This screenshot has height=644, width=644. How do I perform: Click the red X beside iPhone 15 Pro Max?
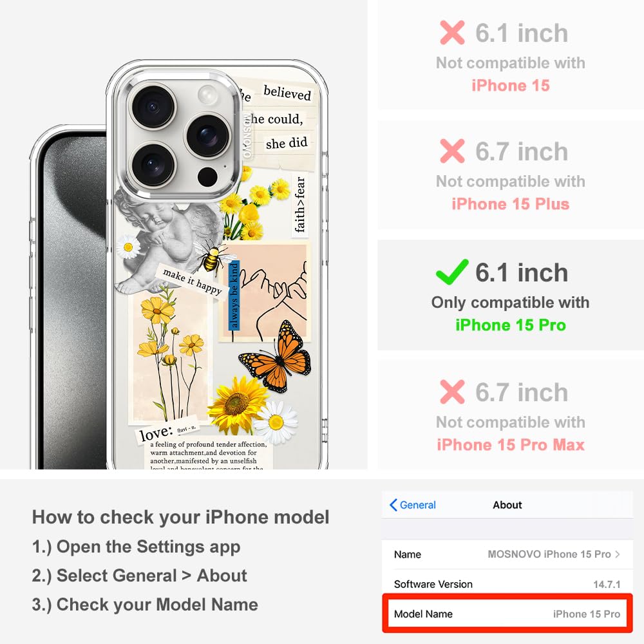click(452, 392)
